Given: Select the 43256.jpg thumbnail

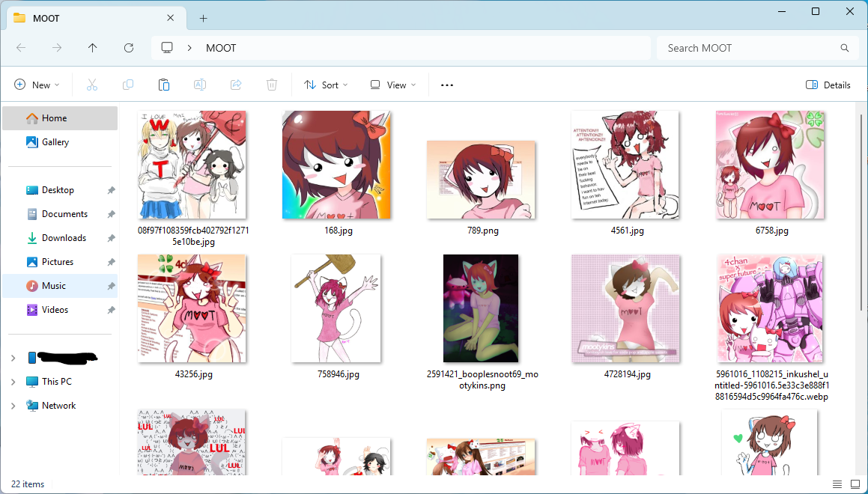Looking at the screenshot, I should click(192, 308).
